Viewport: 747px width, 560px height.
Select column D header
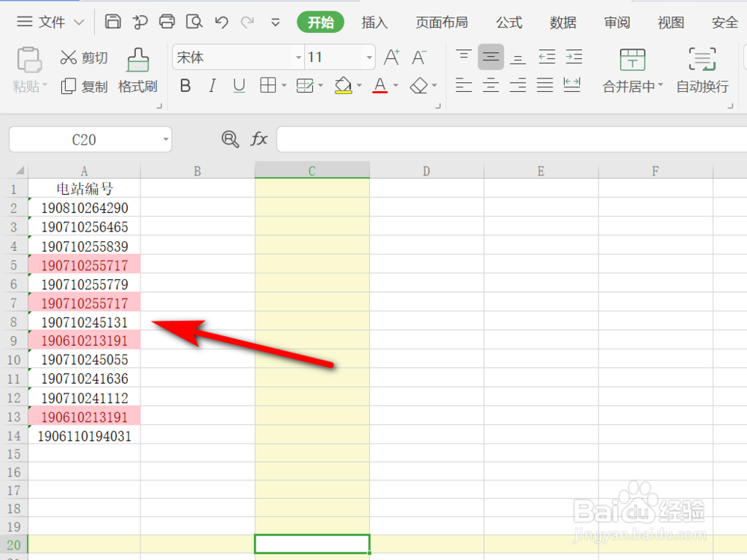pyautogui.click(x=427, y=170)
